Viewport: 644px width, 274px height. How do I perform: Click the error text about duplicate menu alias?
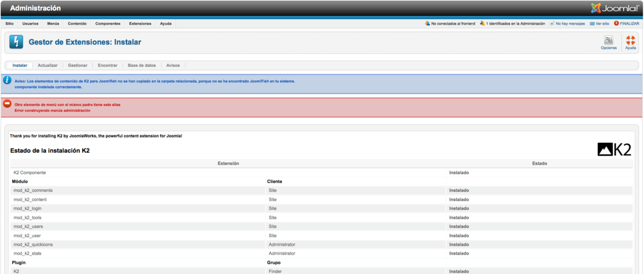click(67, 105)
